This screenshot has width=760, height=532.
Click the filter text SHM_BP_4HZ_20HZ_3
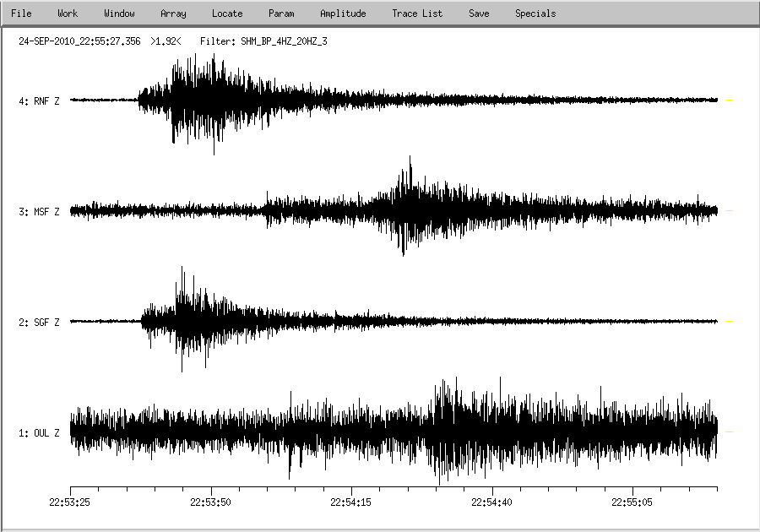coord(284,41)
